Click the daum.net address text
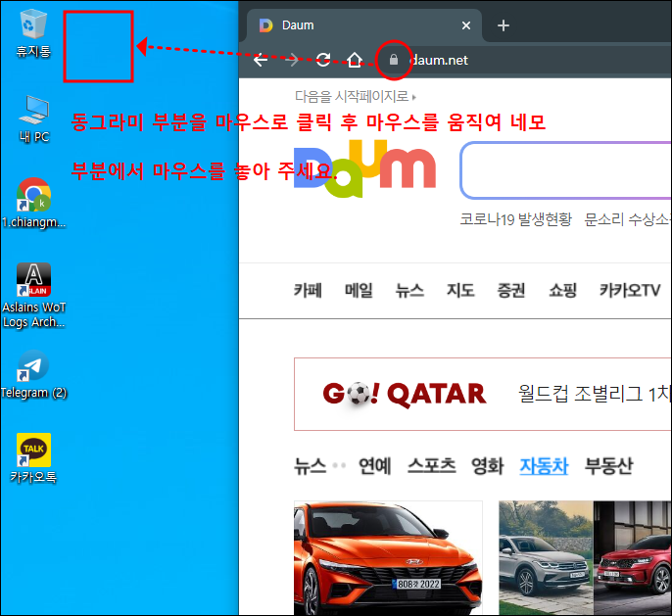Viewport: 672px width, 616px height. pos(439,60)
